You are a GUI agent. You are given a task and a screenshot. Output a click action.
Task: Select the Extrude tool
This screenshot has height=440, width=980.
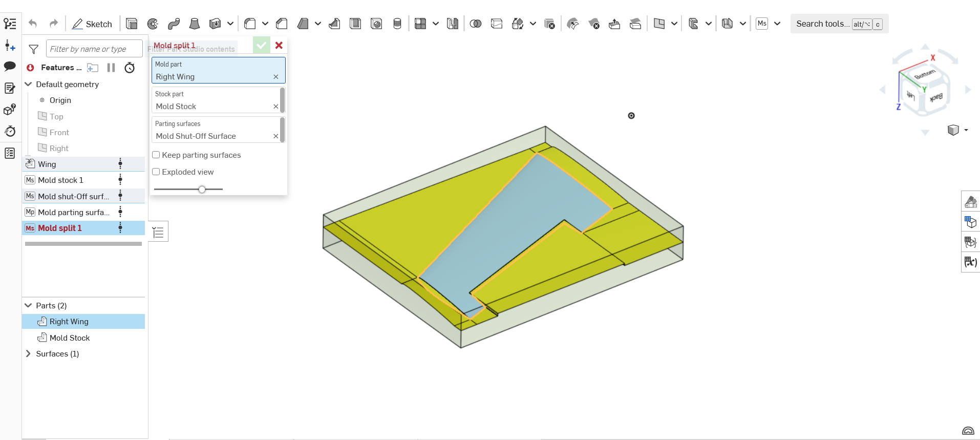point(132,24)
